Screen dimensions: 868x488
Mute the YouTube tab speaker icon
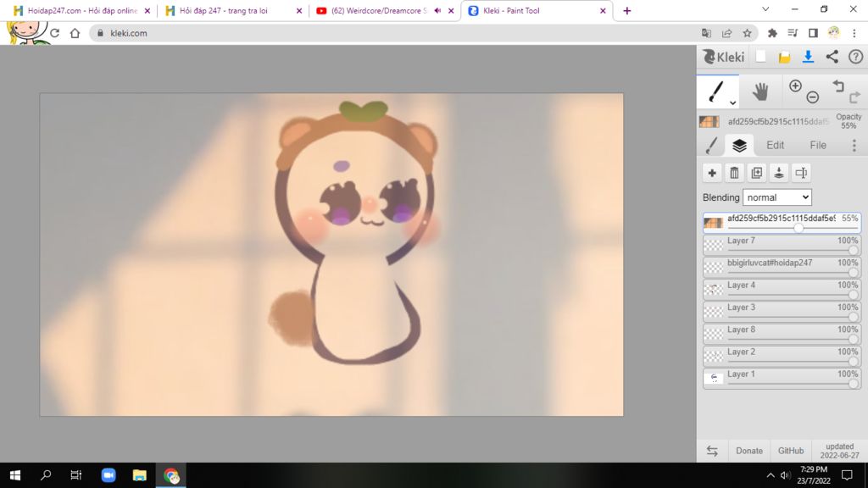pos(437,10)
